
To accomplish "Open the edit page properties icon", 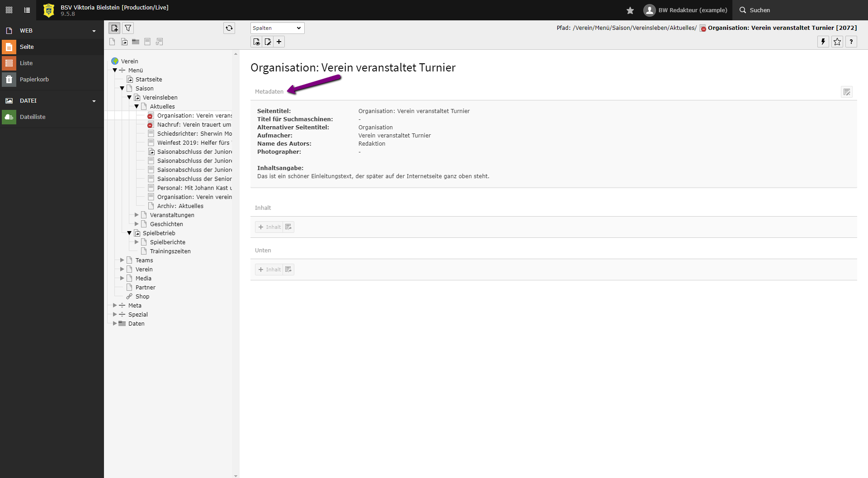I will [268, 42].
